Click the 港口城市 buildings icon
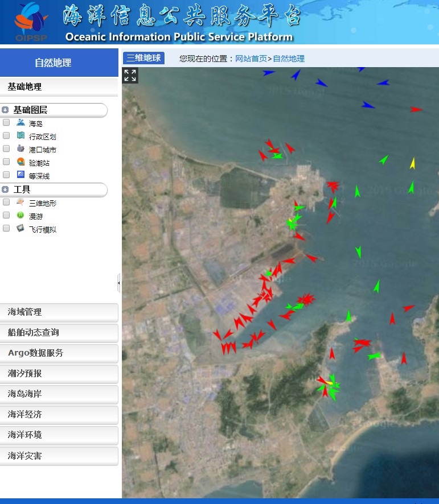 pyautogui.click(x=20, y=148)
